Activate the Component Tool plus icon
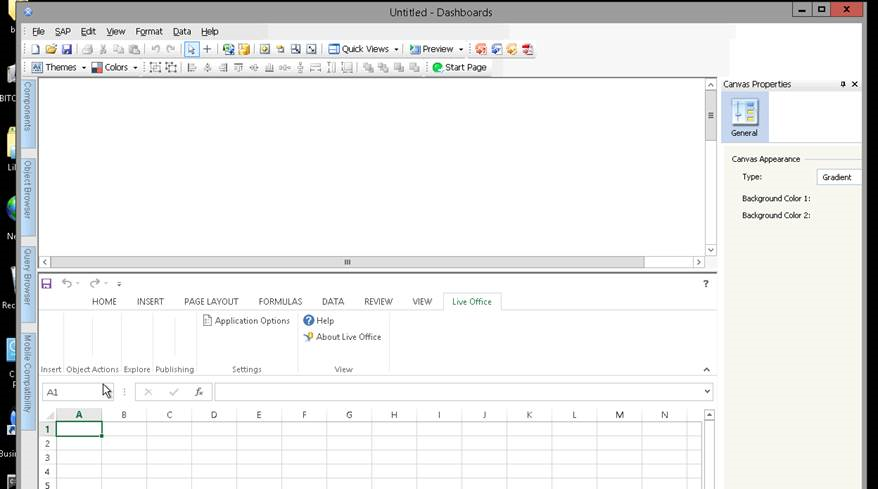 click(x=207, y=49)
